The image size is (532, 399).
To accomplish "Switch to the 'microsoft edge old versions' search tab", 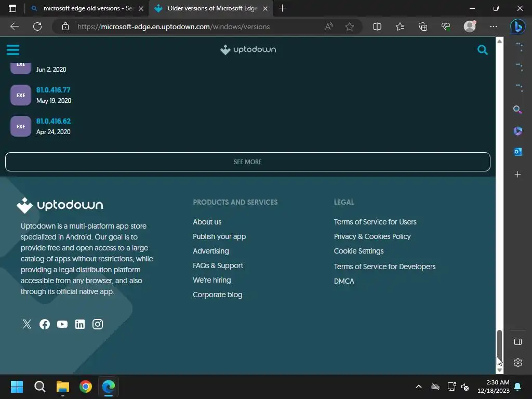I will [x=87, y=8].
